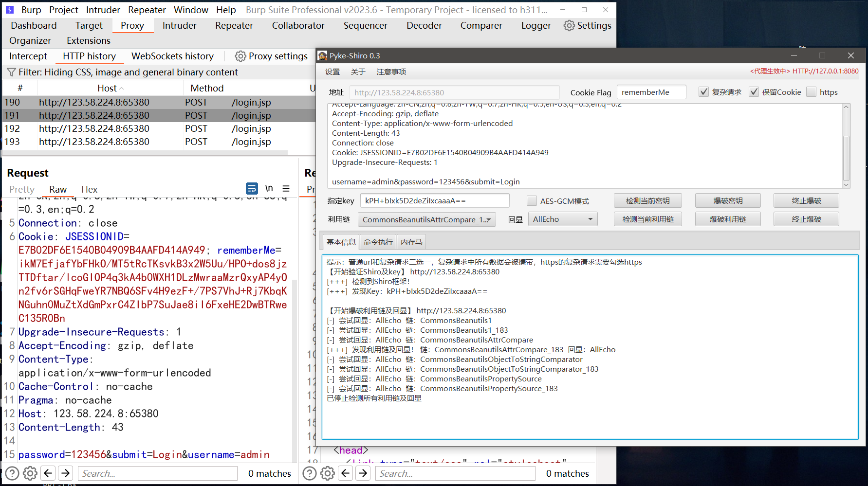
Task: Open the Burp menu in menu bar
Action: tap(31, 10)
